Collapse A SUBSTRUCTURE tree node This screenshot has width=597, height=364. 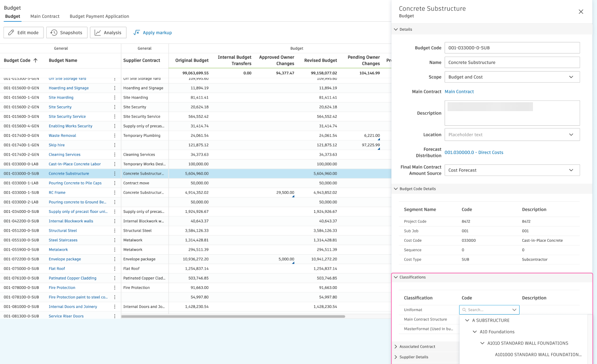(467, 320)
